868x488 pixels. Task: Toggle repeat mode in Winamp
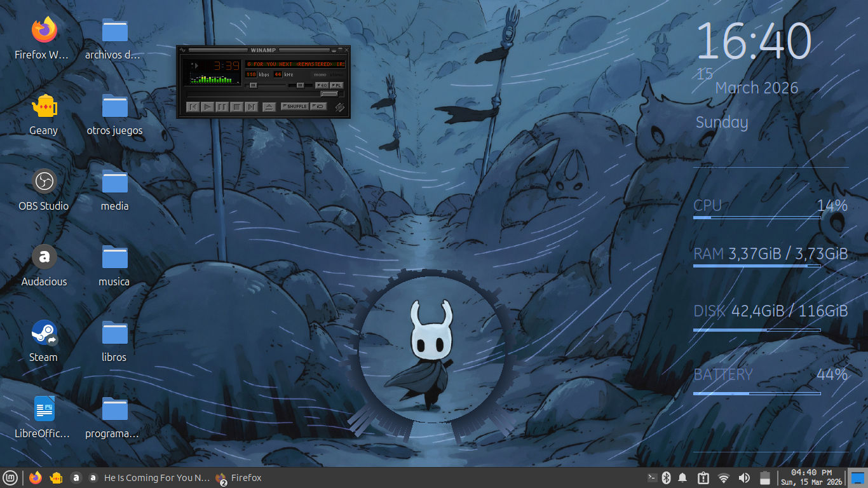pyautogui.click(x=319, y=107)
